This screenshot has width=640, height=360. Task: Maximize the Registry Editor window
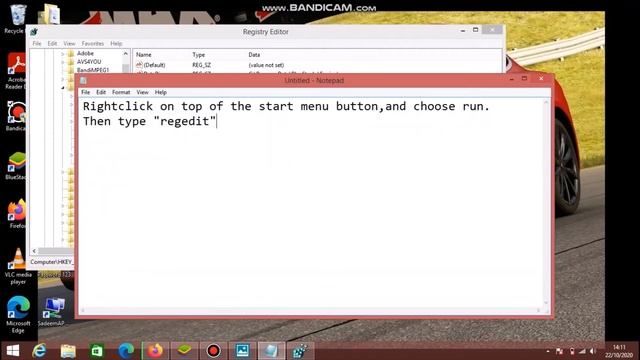[476, 30]
